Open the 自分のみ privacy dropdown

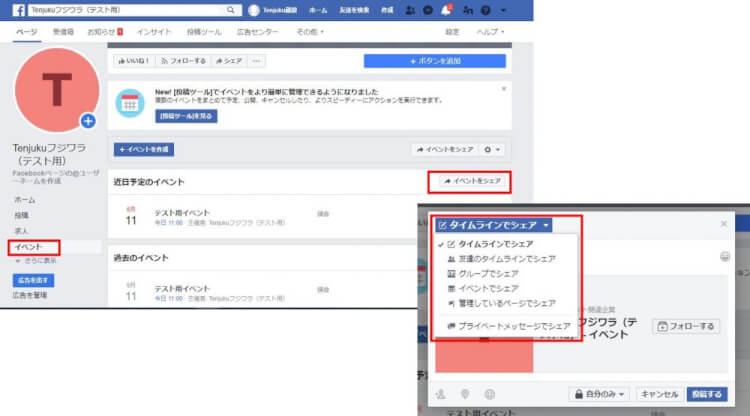tap(599, 394)
